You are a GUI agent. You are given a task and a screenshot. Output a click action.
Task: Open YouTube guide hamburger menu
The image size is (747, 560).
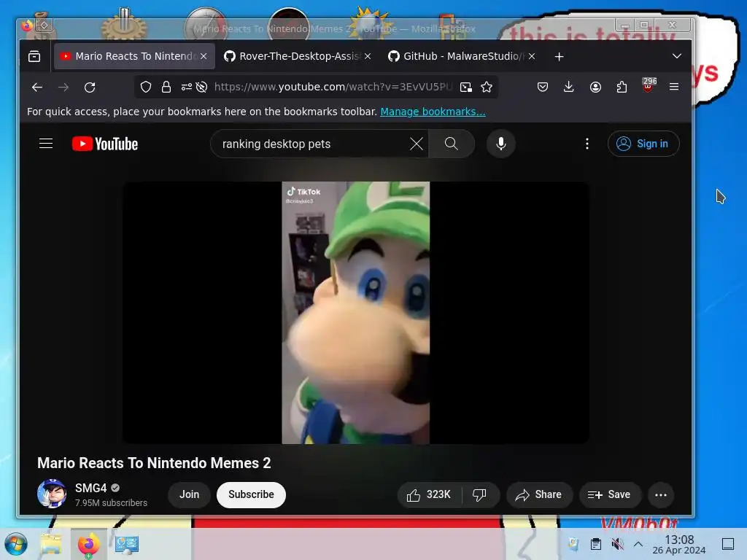pyautogui.click(x=46, y=144)
